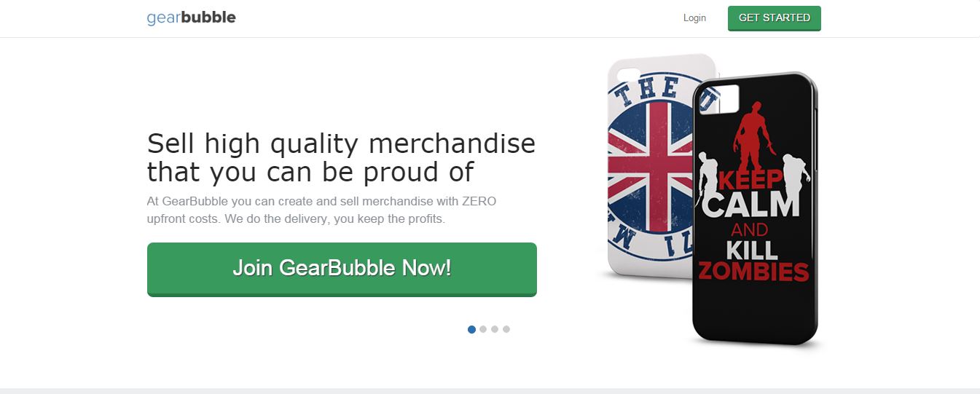This screenshot has width=980, height=394.
Task: Jump to the fourth carousel slide dot
Action: tap(506, 329)
